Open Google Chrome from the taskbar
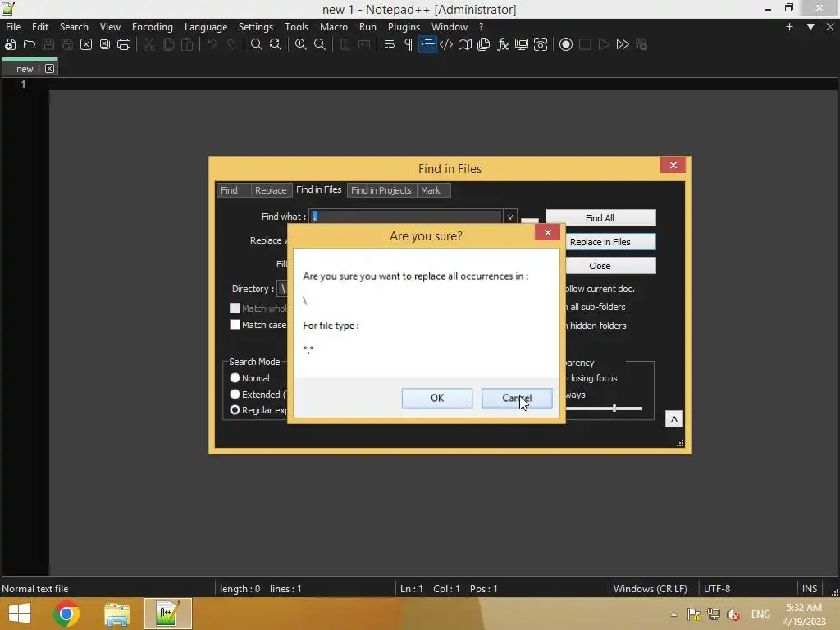Screen dimensions: 840x630 66,614
